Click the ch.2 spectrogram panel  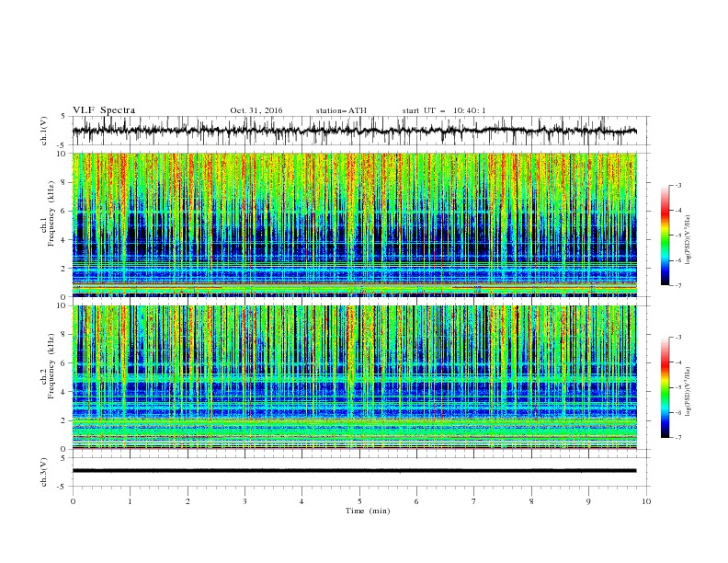(354, 377)
